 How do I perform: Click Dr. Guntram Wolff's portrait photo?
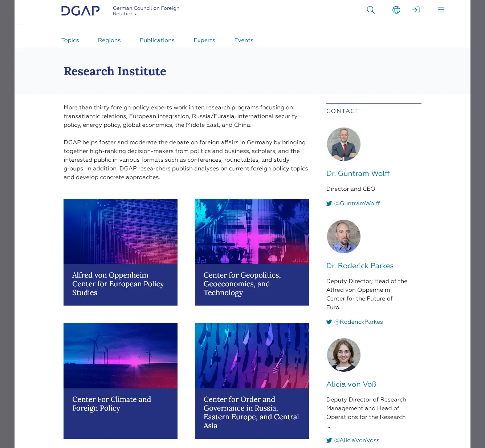click(x=344, y=144)
